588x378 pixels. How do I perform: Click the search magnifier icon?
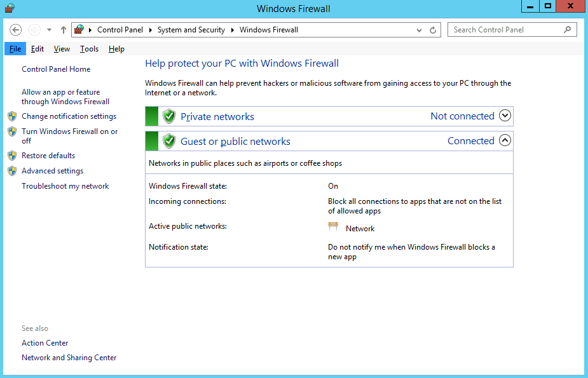point(568,30)
